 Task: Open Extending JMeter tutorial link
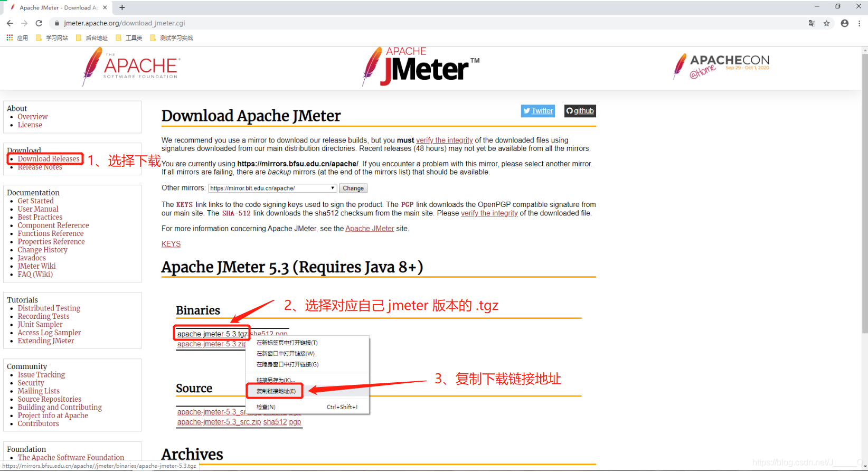pyautogui.click(x=46, y=341)
